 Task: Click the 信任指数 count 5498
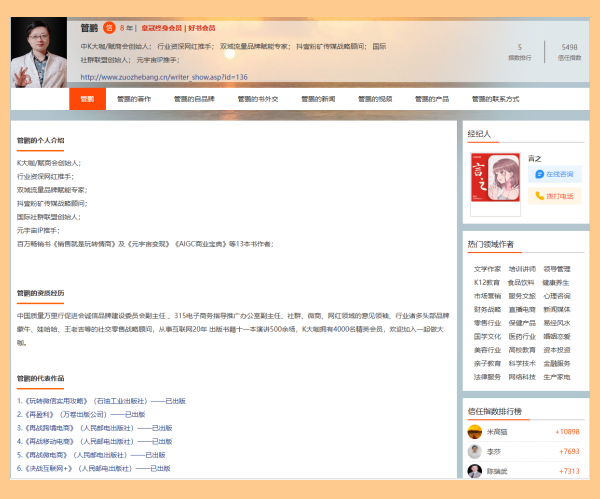tap(569, 47)
